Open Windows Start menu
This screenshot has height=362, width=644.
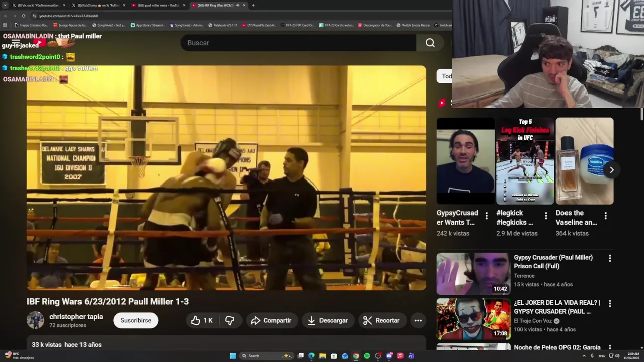tap(233, 356)
